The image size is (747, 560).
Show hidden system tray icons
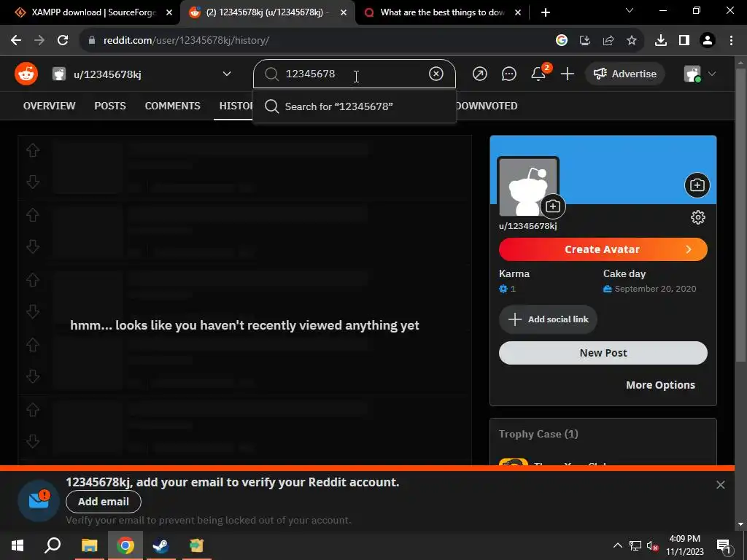617,545
